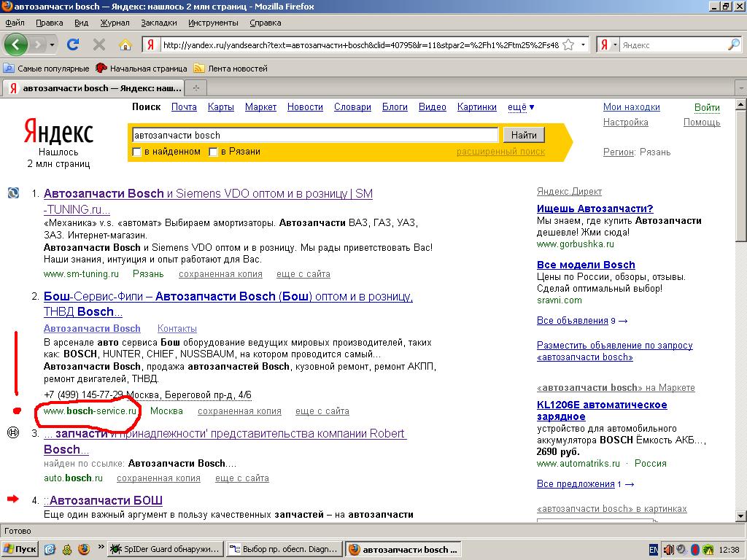This screenshot has width=747, height=560.
Task: Open the www.bosch-service.ru link
Action: 90,411
